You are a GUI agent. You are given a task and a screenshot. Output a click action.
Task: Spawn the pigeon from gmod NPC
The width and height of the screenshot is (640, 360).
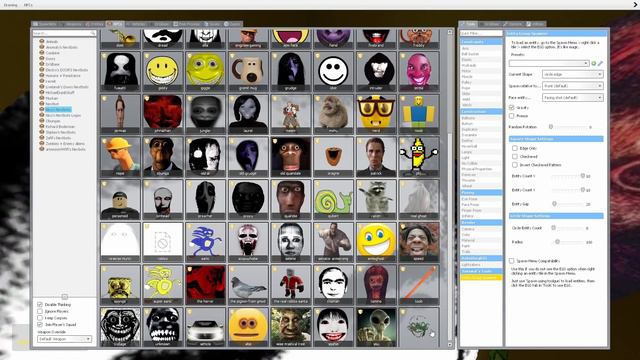[248, 284]
